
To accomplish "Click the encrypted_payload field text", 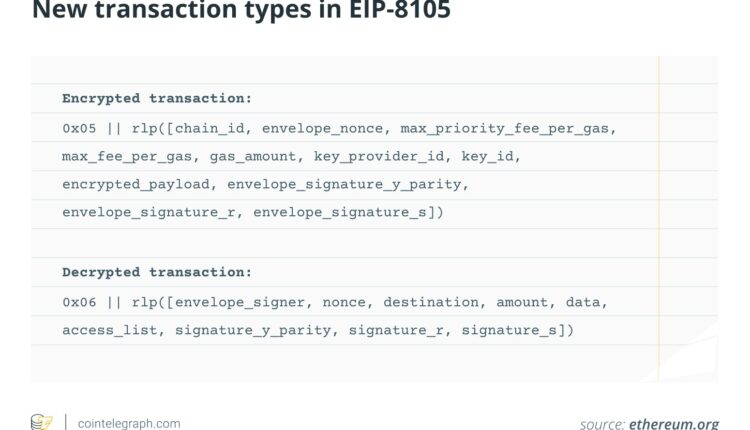I will click(136, 184).
